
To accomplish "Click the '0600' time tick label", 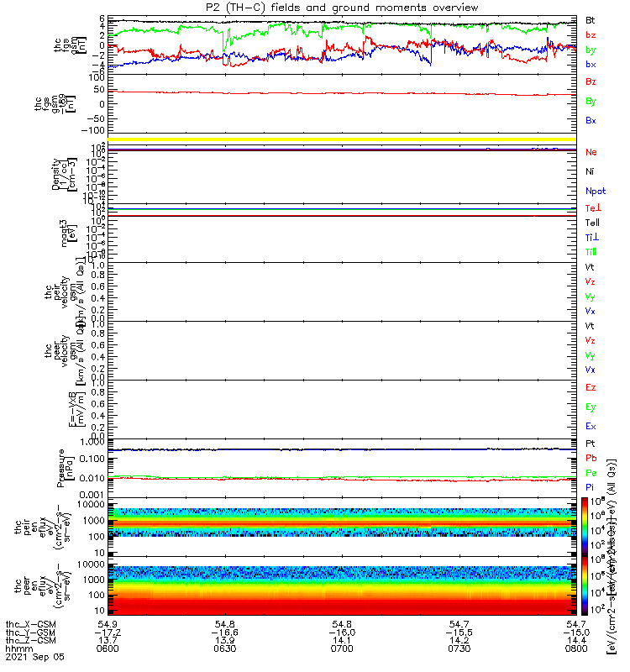I will [x=108, y=648].
